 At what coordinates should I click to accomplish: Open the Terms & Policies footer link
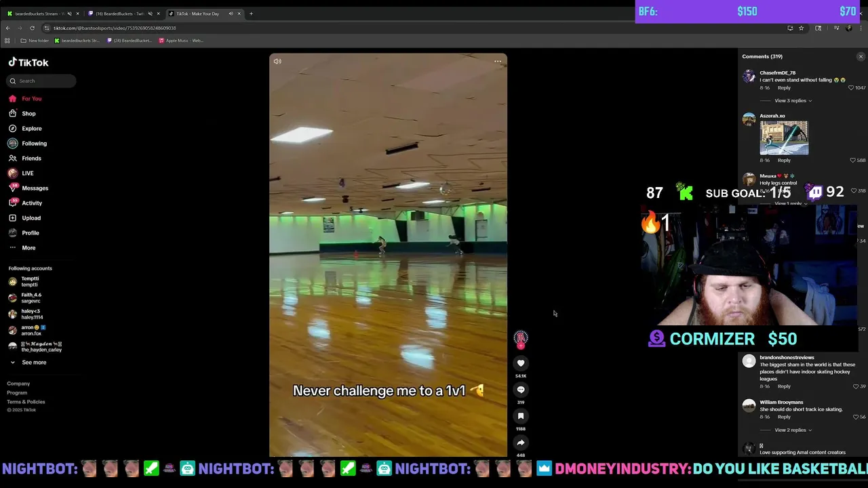pyautogui.click(x=26, y=401)
